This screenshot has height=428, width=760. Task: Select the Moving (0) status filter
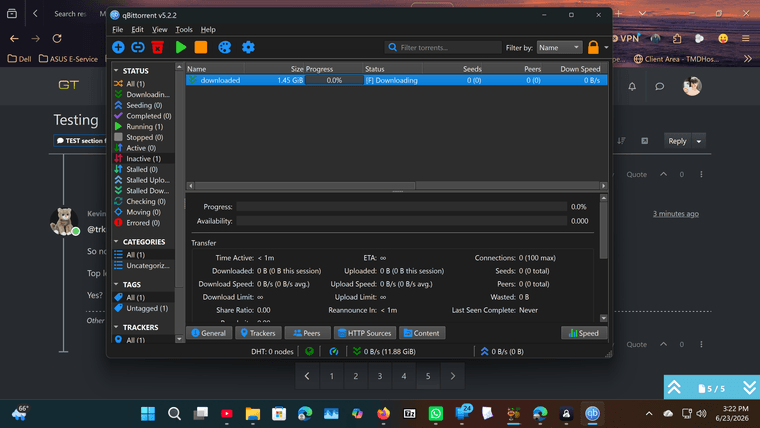143,212
